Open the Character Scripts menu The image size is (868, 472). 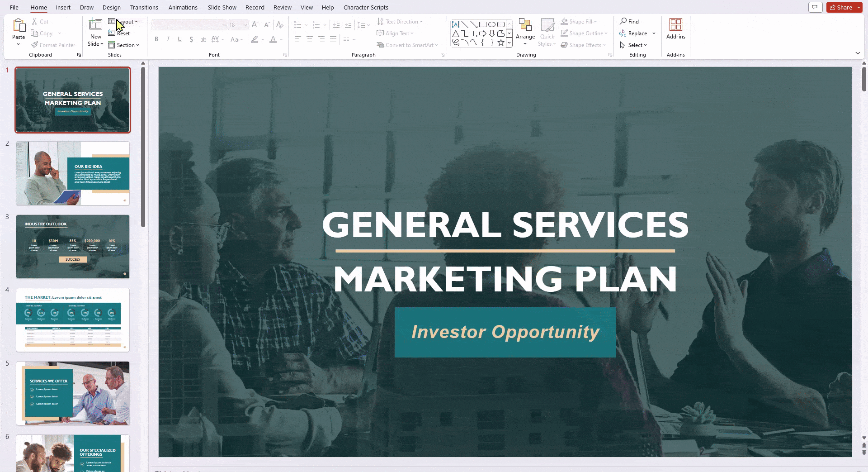click(x=366, y=7)
